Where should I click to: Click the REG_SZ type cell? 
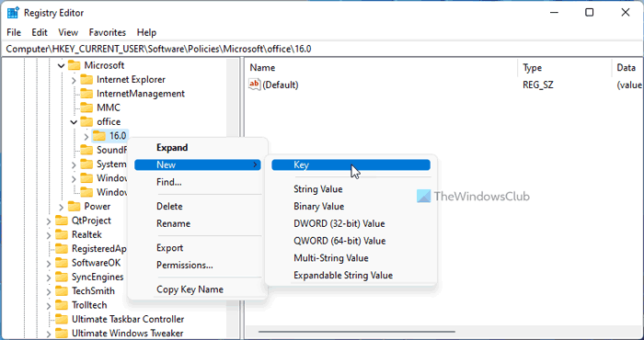[x=538, y=85]
